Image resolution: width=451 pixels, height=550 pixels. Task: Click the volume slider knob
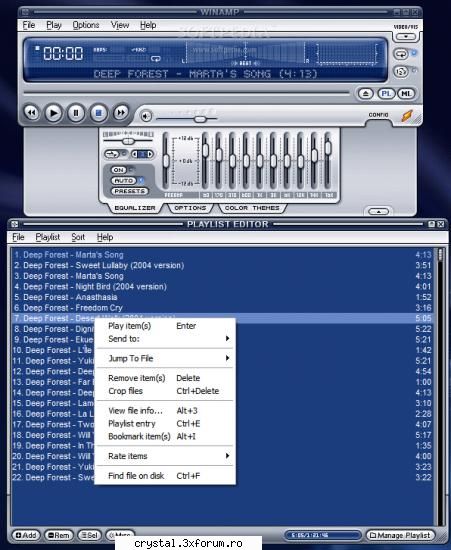[x=200, y=119]
